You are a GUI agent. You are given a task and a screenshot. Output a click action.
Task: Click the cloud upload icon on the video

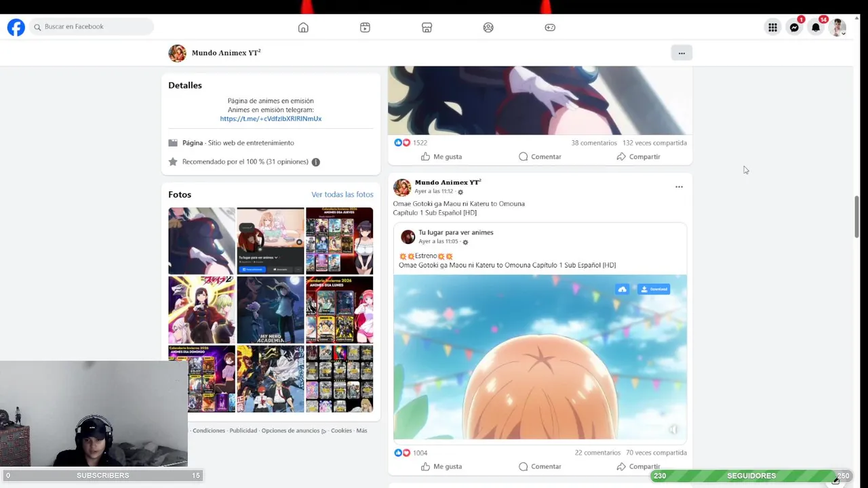click(622, 289)
